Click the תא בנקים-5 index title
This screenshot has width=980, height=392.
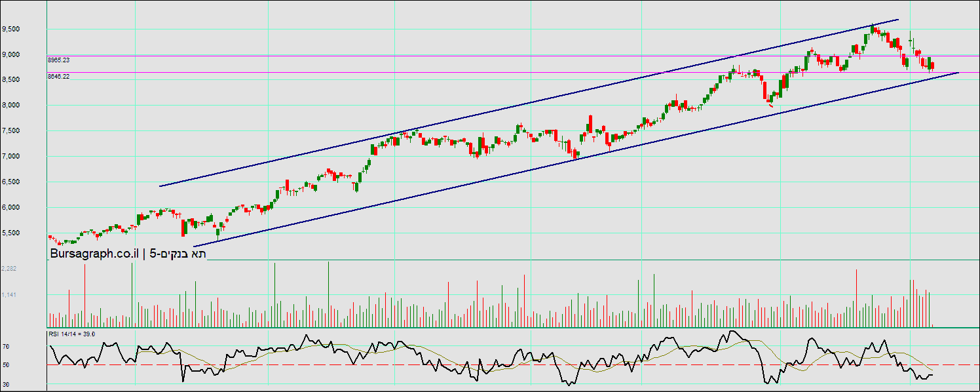tap(178, 254)
